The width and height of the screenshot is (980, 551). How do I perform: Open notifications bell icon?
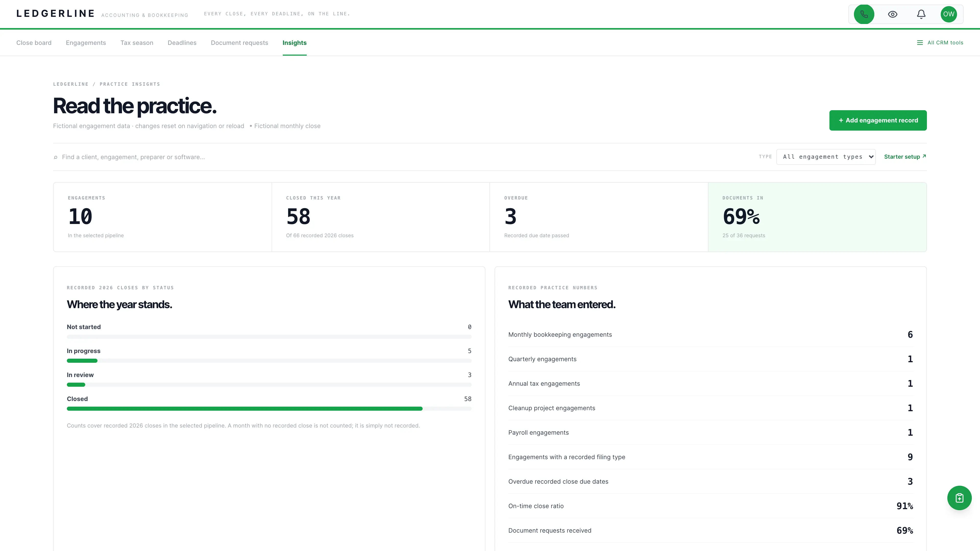pos(921,14)
